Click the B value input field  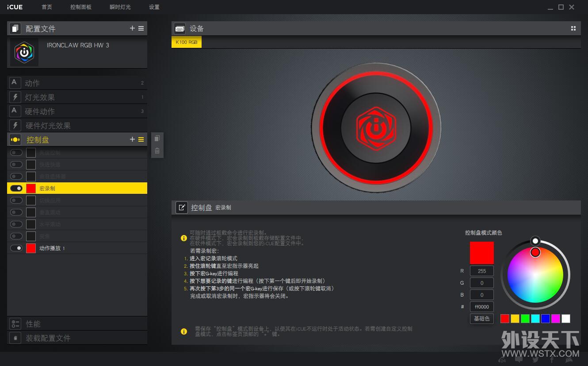(x=482, y=295)
